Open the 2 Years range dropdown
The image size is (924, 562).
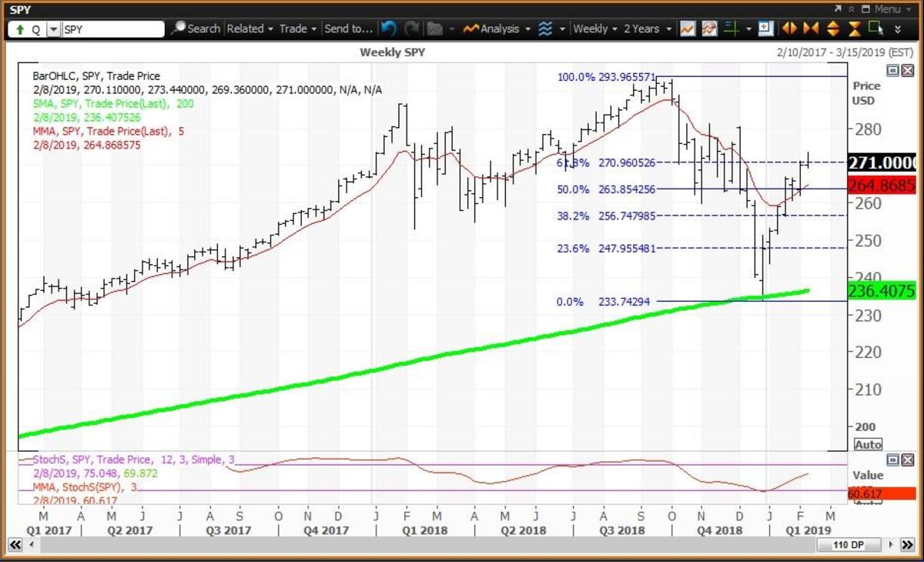pyautogui.click(x=645, y=28)
